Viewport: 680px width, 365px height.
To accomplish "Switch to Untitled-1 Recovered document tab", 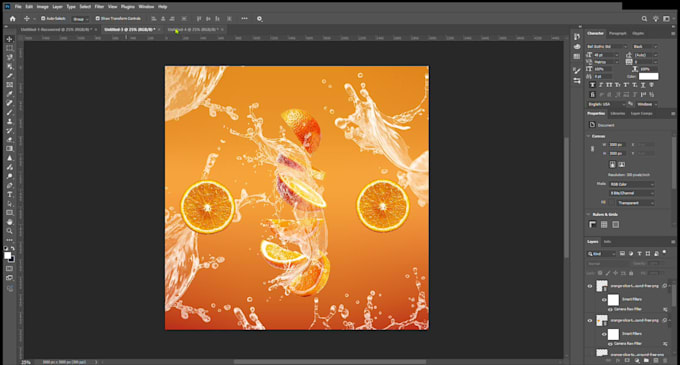I will [56, 29].
